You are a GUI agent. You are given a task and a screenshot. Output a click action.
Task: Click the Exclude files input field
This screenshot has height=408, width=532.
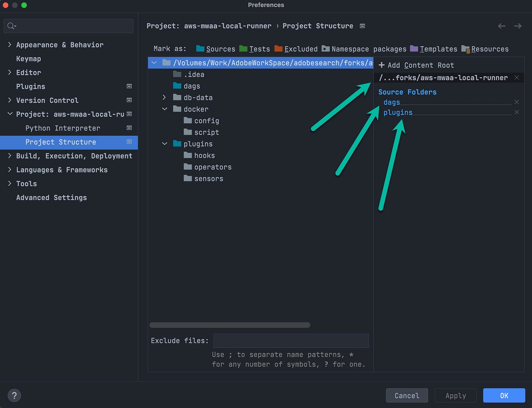coord(291,341)
